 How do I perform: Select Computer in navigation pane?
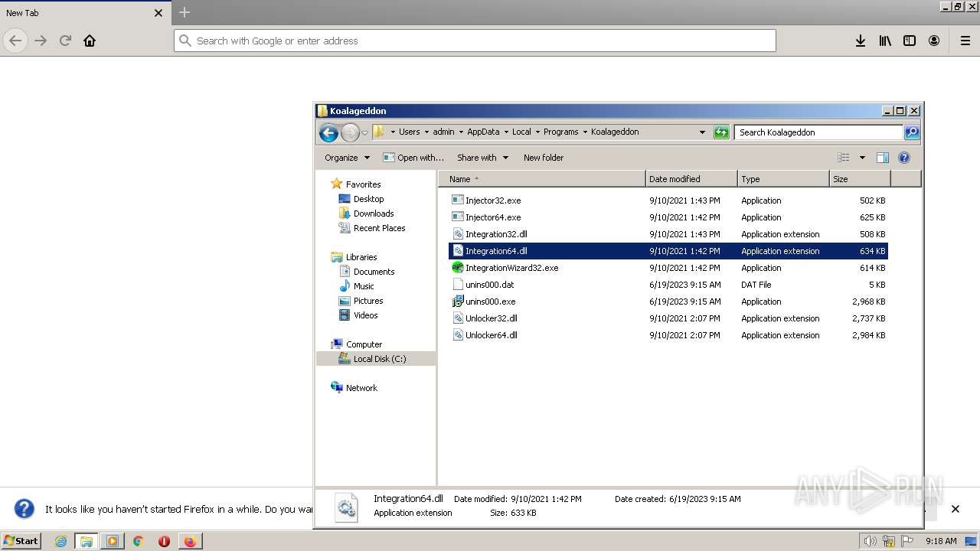[364, 344]
